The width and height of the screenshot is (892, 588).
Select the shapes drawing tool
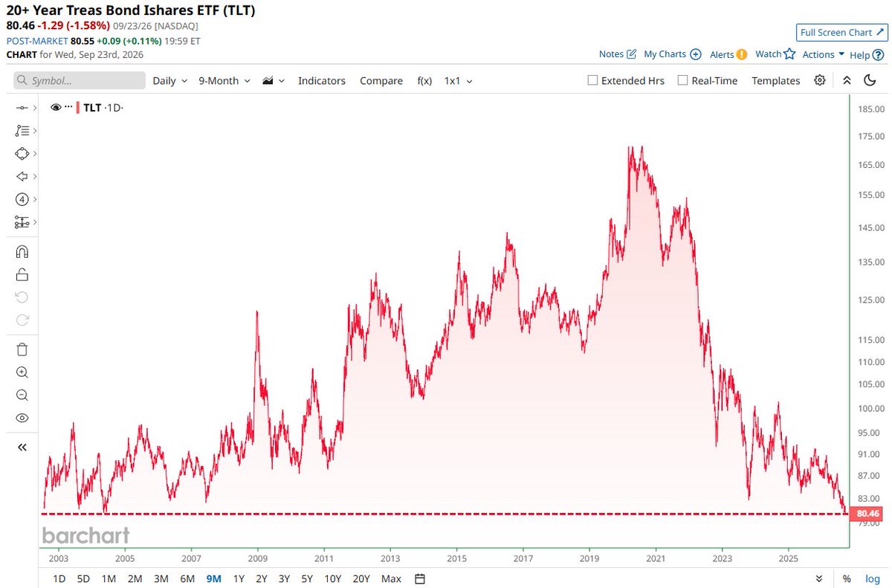coord(22,154)
